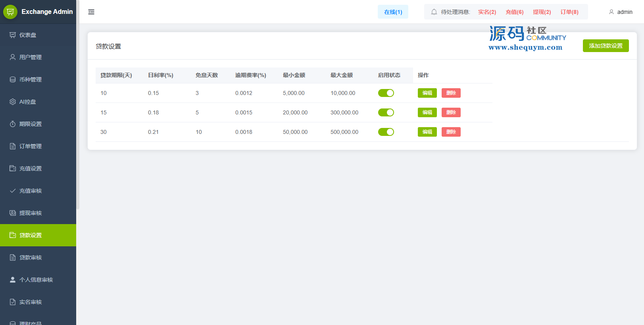The image size is (644, 325).
Task: Click the overdue rate value 0.0015
Action: [x=244, y=112]
